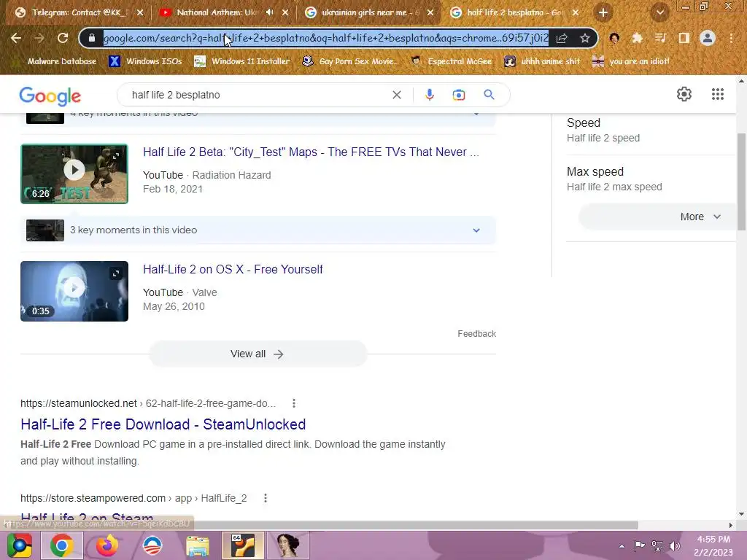The width and height of the screenshot is (747, 560).
Task: Click inside the Google search text box
Action: [258, 95]
